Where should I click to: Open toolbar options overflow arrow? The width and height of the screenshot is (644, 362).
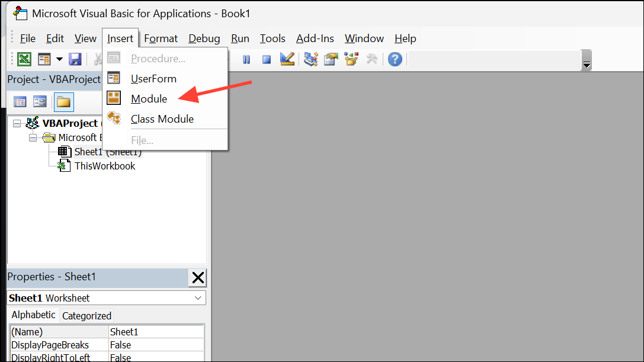(x=587, y=60)
